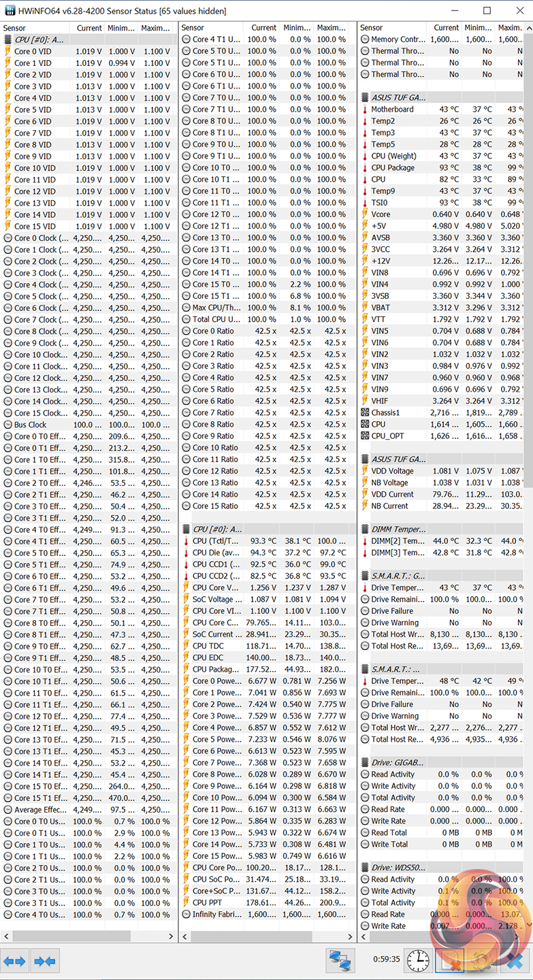The image size is (533, 980).
Task: Click the thermometer icon beside CPU CCD1
Action: 187,564
